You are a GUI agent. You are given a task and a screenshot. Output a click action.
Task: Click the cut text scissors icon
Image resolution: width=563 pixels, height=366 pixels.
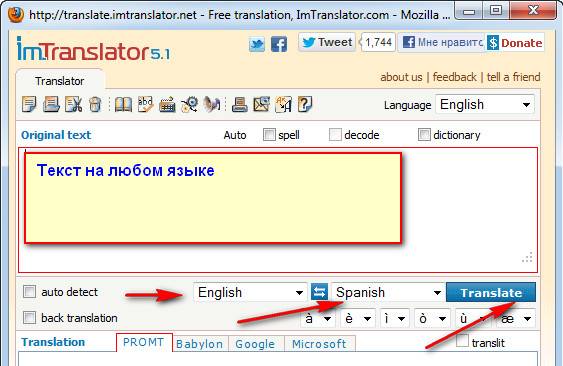[74, 105]
